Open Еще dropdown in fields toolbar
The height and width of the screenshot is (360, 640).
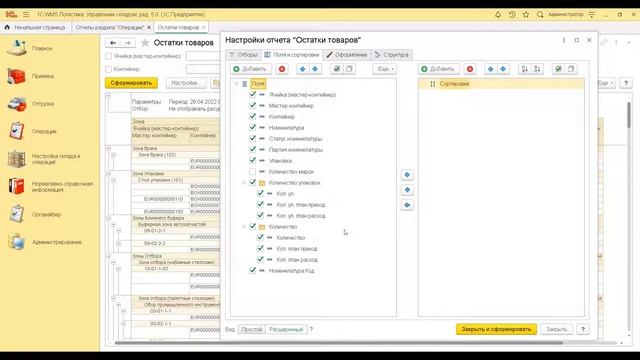(x=384, y=69)
